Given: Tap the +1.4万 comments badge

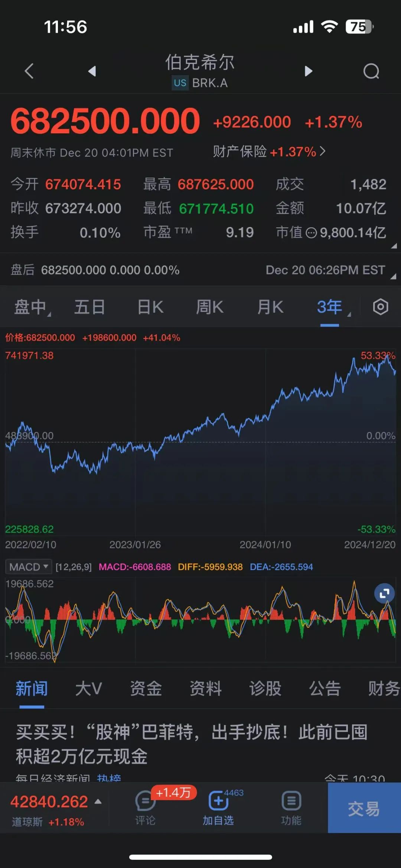Looking at the screenshot, I should click(x=173, y=793).
